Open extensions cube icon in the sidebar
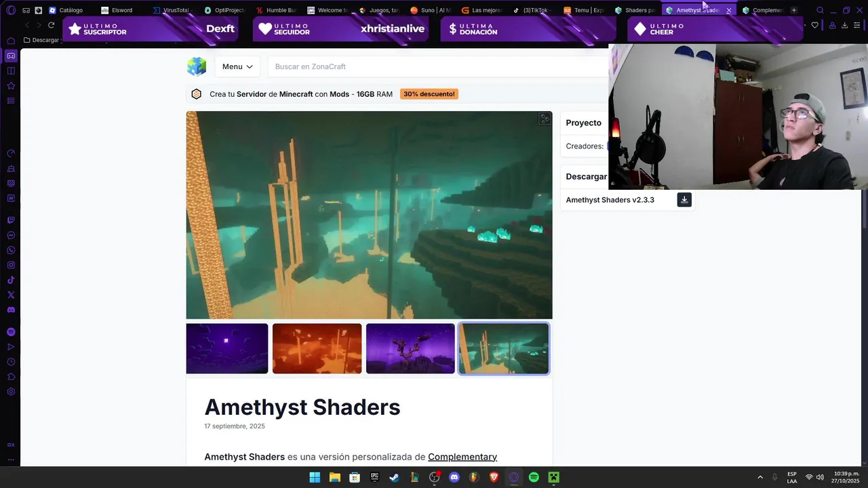This screenshot has height=488, width=868. (x=11, y=377)
